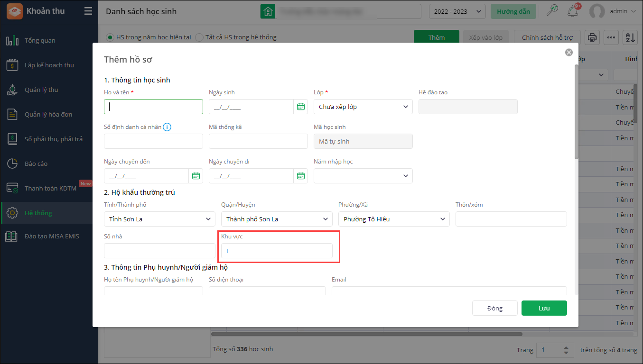643x364 pixels.
Task: Open the notifications bell
Action: tap(573, 11)
